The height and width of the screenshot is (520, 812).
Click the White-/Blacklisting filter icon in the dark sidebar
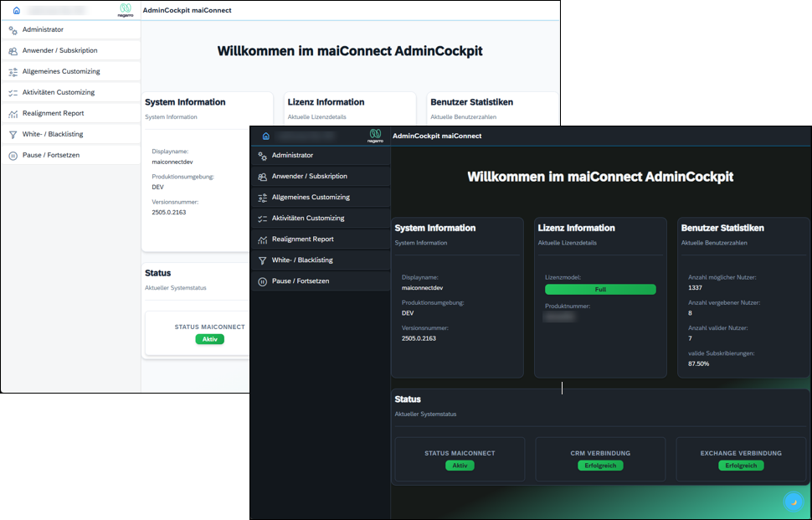[263, 260]
